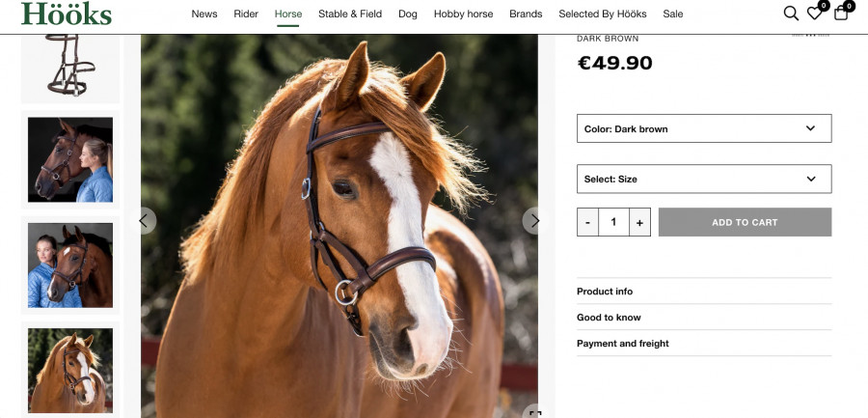
Task: Open the Rider menu
Action: (246, 14)
